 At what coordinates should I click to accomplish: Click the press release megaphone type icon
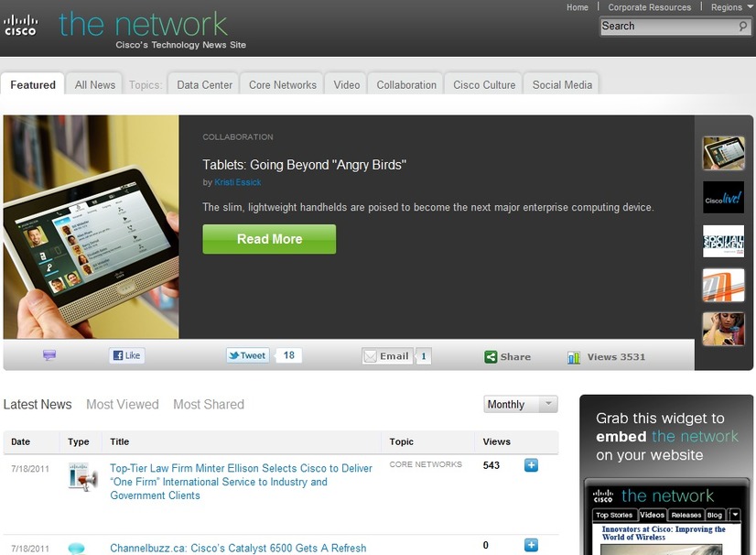pos(83,477)
